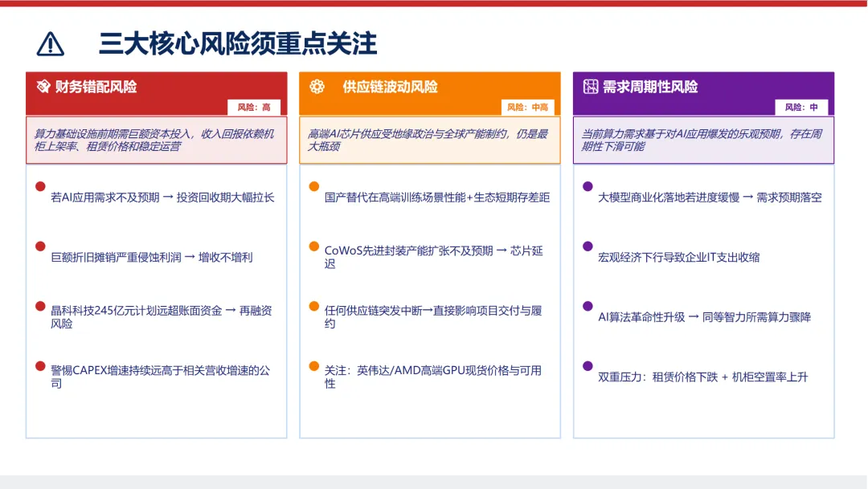868x489 pixels.
Task: Click the 需求周期性风险 header text
Action: click(x=650, y=87)
